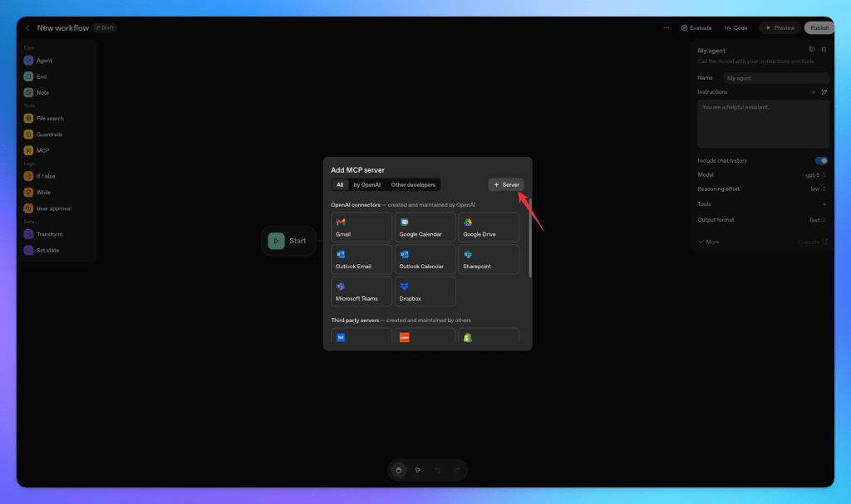Select the Transform data node
The width and height of the screenshot is (851, 504).
point(50,233)
